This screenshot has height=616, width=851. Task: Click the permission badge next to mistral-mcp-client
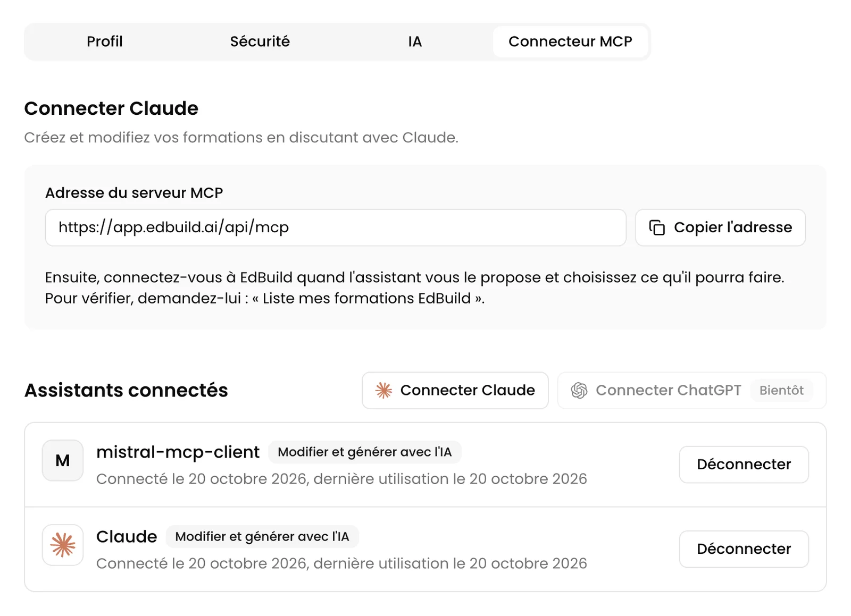pos(364,452)
